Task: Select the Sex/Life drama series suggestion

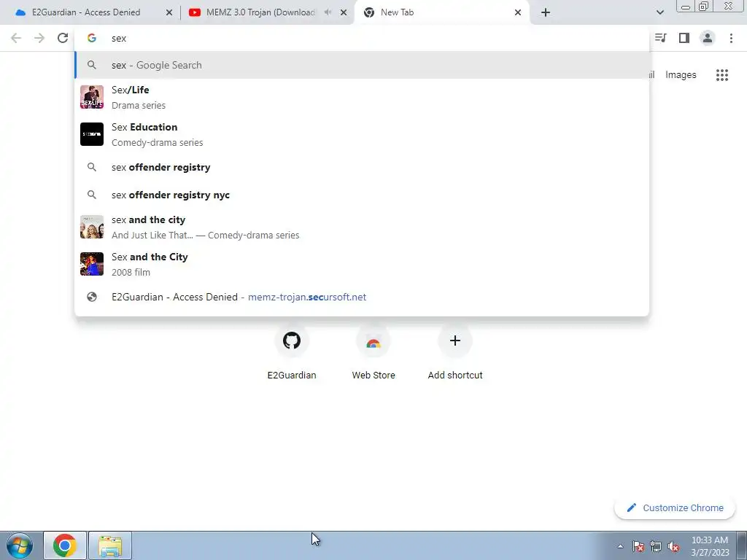Action: (362, 97)
